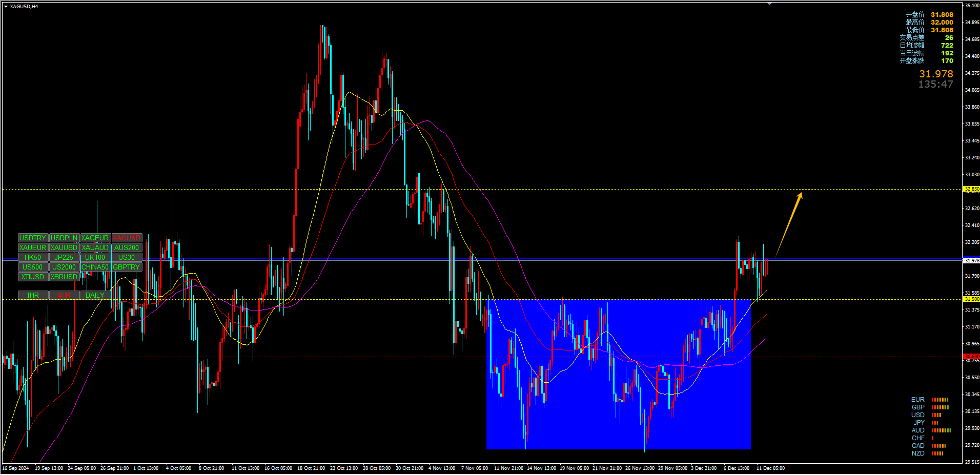Image resolution: width=980 pixels, height=475 pixels.
Task: Click the EUR currency strength bar
Action: click(940, 400)
